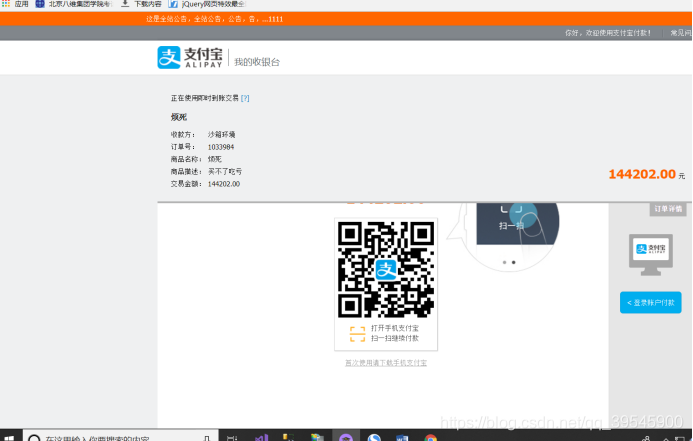This screenshot has width=693, height=441.
Task: Click the [?] help link beside 即时到账交易
Action: click(245, 98)
